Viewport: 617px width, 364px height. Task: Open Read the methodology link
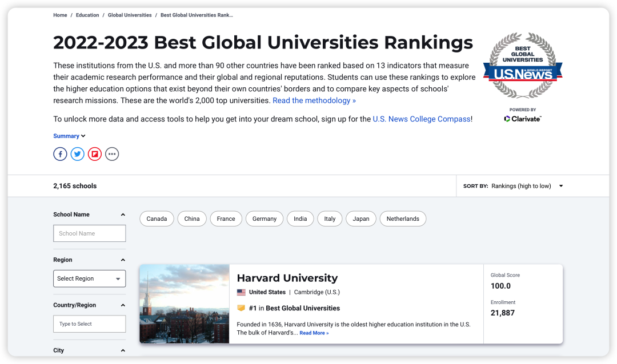314,100
